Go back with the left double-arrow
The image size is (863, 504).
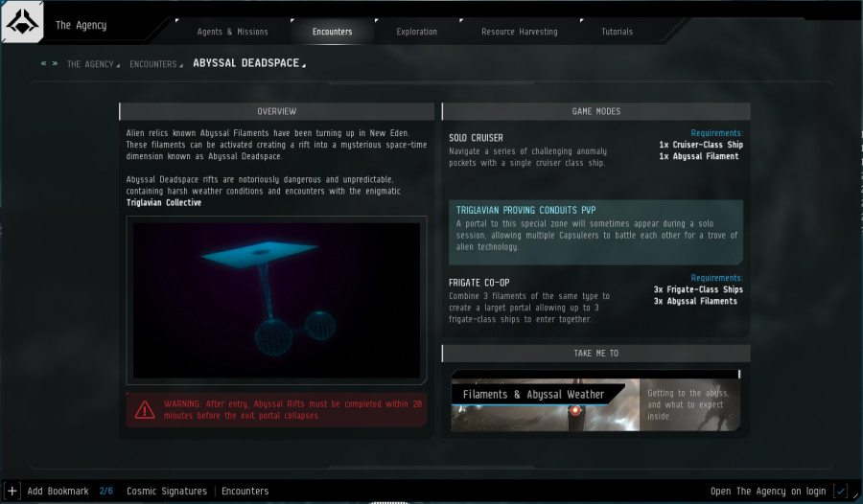click(43, 63)
